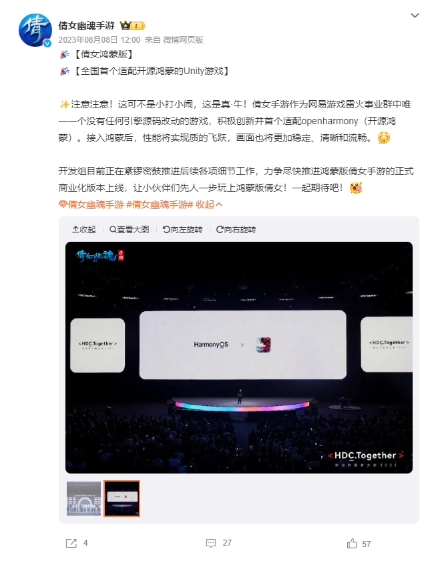Click the repost share icon
The height and width of the screenshot is (562, 432).
point(71,543)
